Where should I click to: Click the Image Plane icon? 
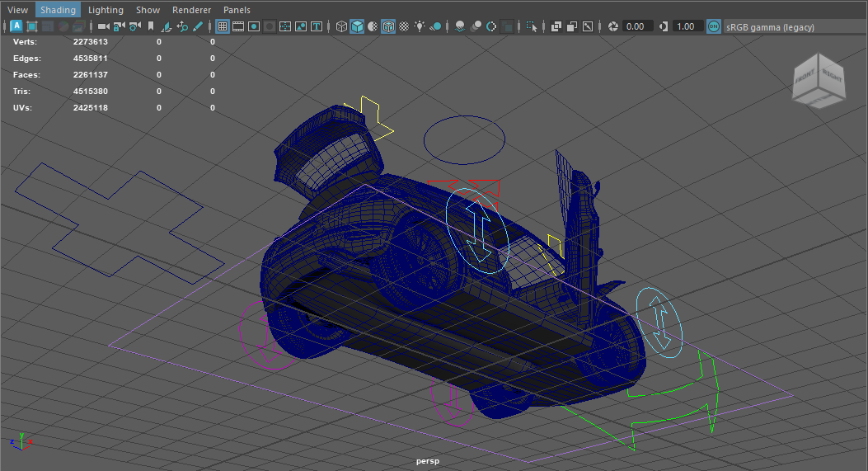tap(167, 26)
